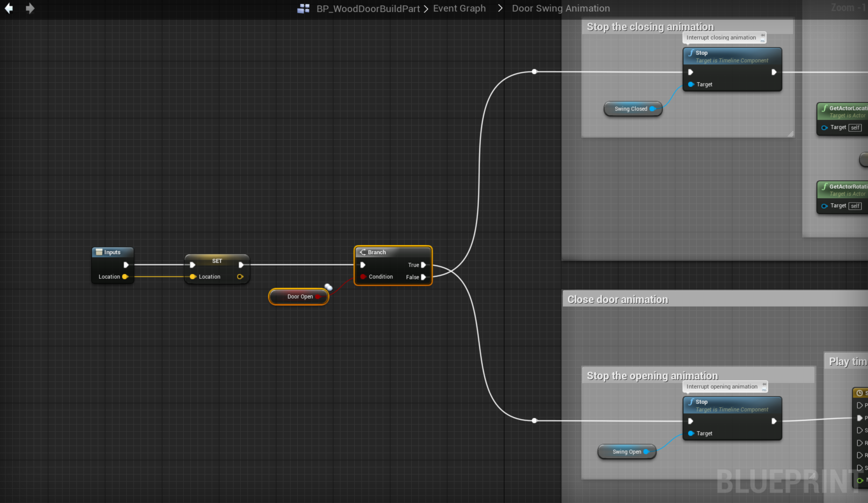Viewport: 868px width, 503px height.
Task: Toggle comment bubble on Door Open node
Action: tap(328, 287)
